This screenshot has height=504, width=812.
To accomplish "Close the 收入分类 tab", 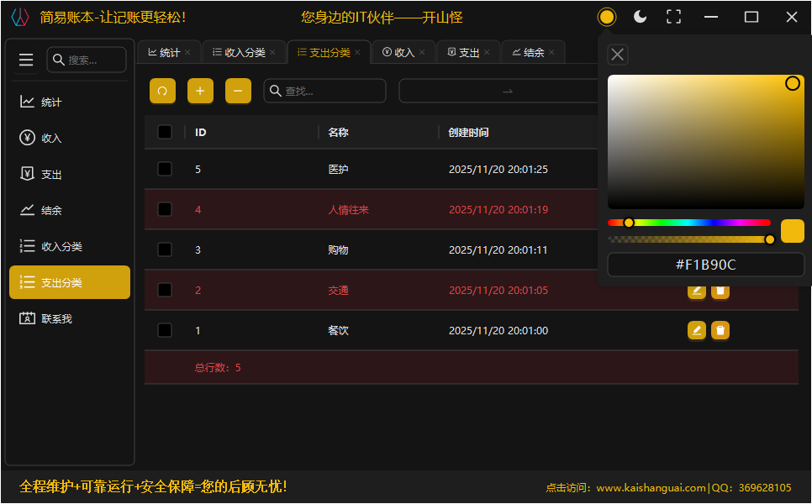I will (272, 52).
